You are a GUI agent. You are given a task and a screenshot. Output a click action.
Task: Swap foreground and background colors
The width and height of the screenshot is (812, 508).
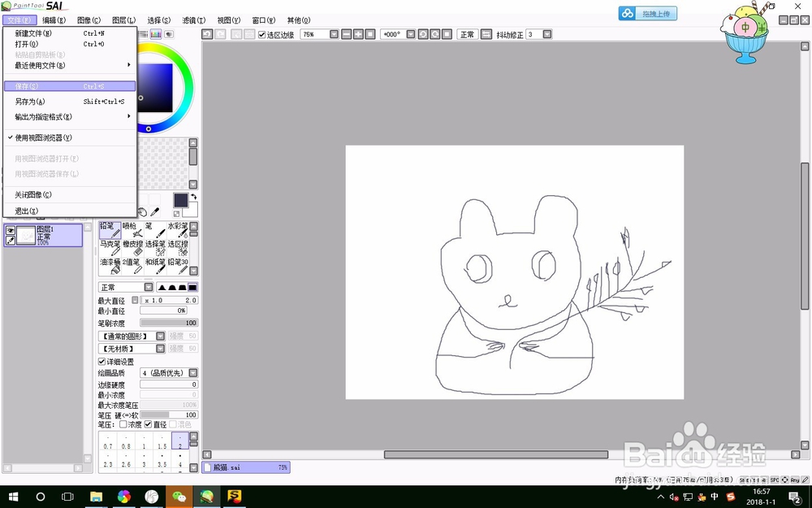tap(194, 197)
